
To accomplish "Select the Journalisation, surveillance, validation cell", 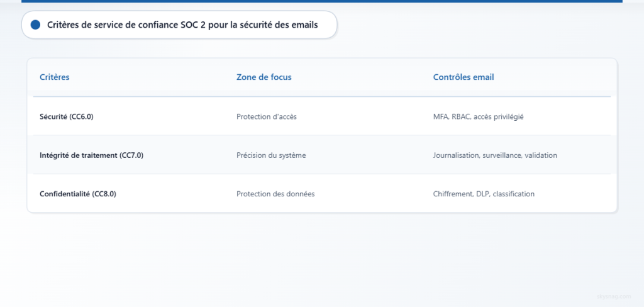I will (495, 155).
